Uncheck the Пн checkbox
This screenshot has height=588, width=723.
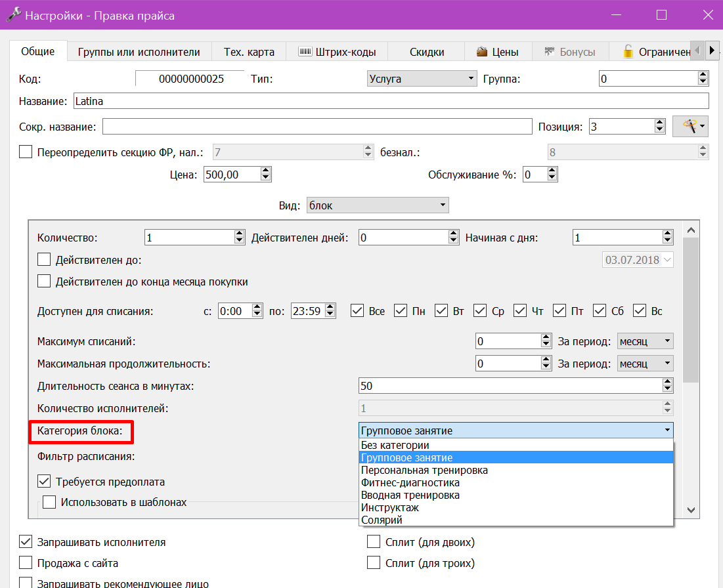point(401,310)
